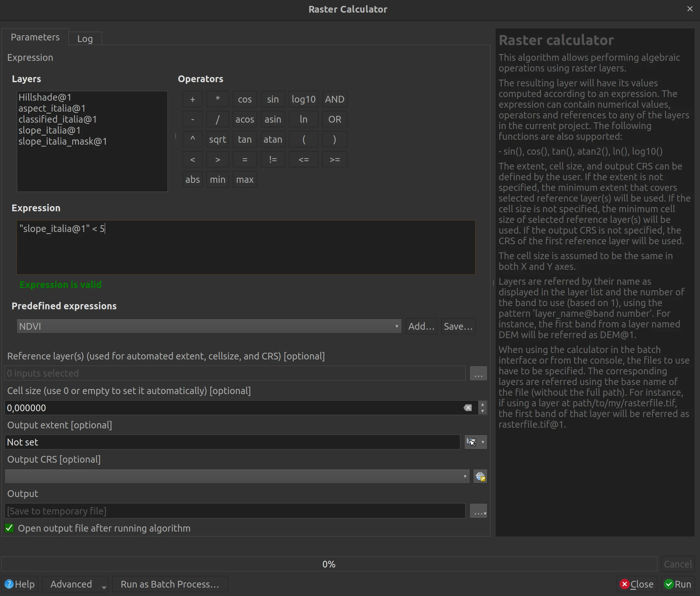This screenshot has height=596, width=700.
Task: Click the power ^ operator button
Action: pos(192,139)
